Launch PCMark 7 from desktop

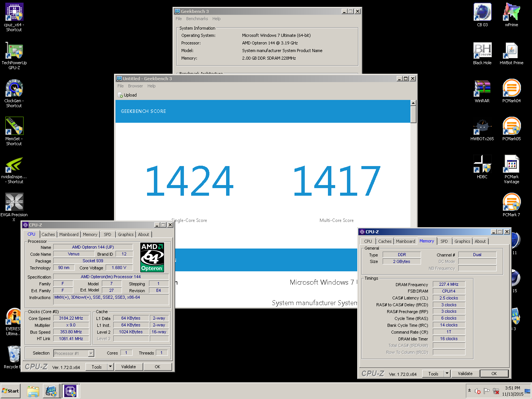[511, 205]
